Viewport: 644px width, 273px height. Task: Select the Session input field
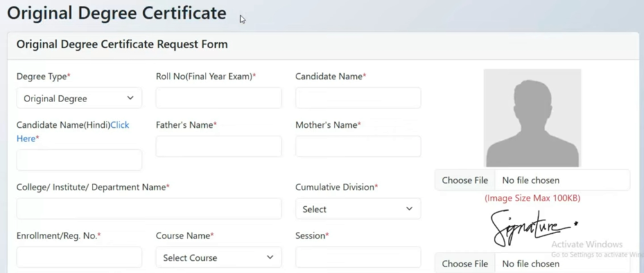[358, 258]
